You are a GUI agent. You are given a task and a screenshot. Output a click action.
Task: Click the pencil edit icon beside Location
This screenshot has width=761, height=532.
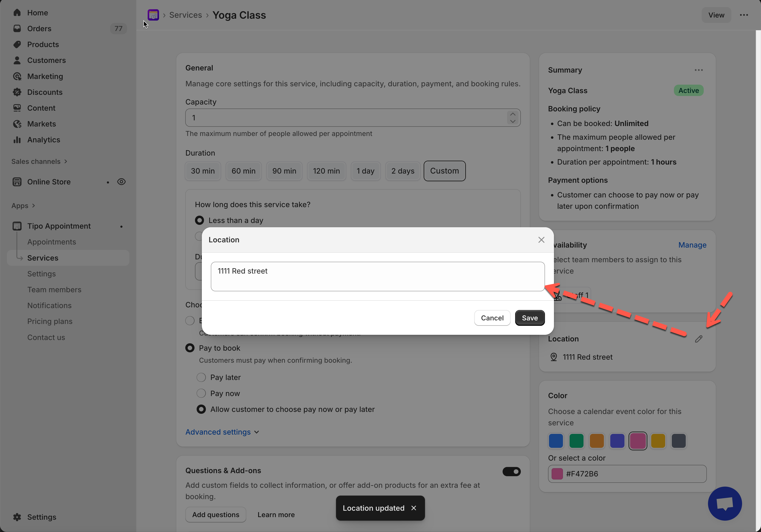tap(698, 339)
